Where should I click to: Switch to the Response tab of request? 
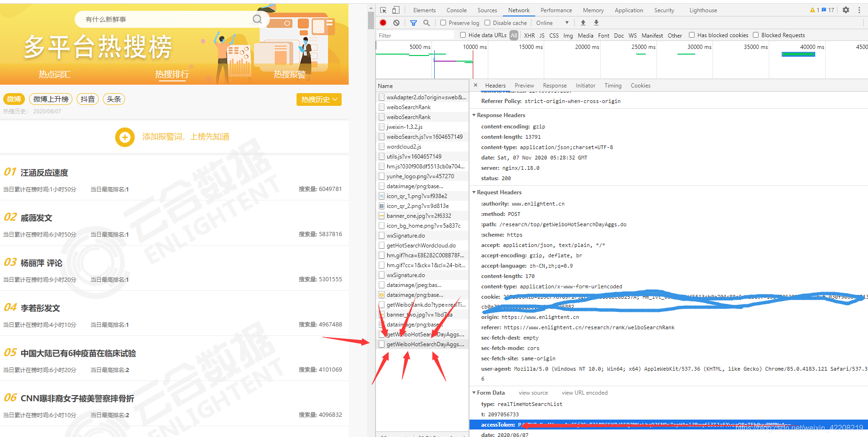coord(555,85)
